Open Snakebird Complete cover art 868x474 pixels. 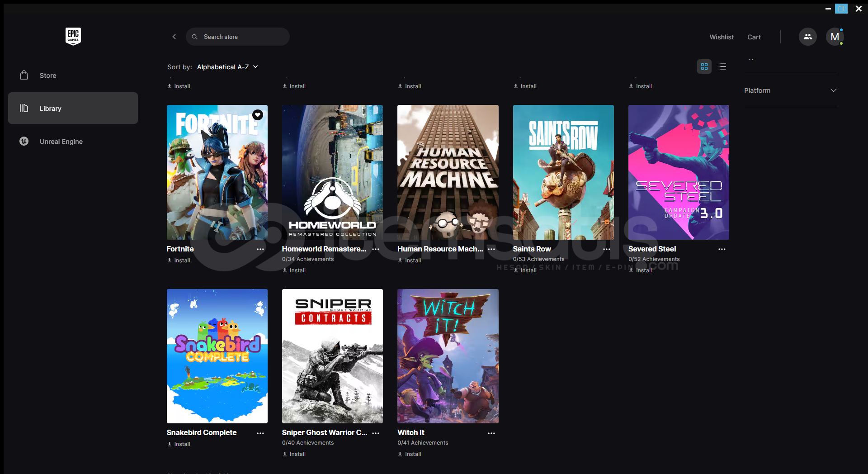tap(217, 356)
